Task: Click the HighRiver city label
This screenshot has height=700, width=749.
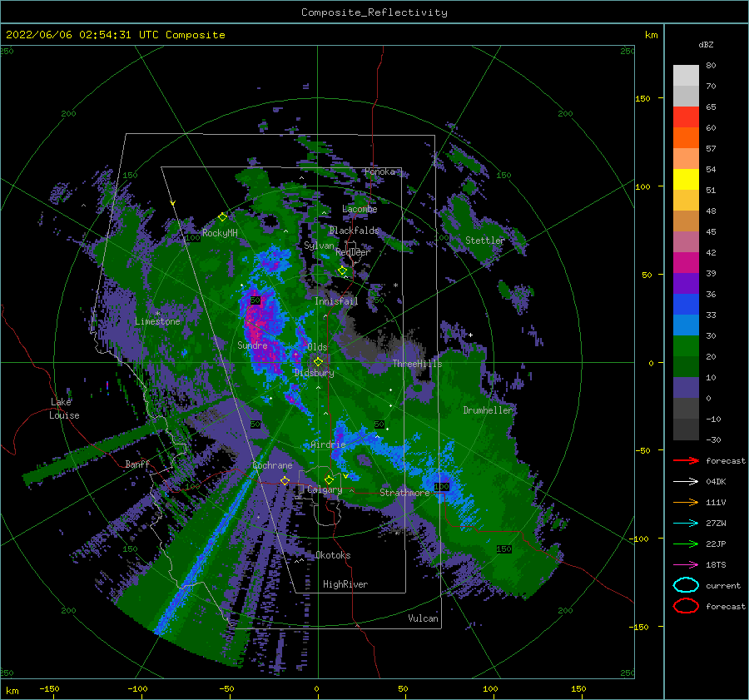Action: tap(345, 584)
